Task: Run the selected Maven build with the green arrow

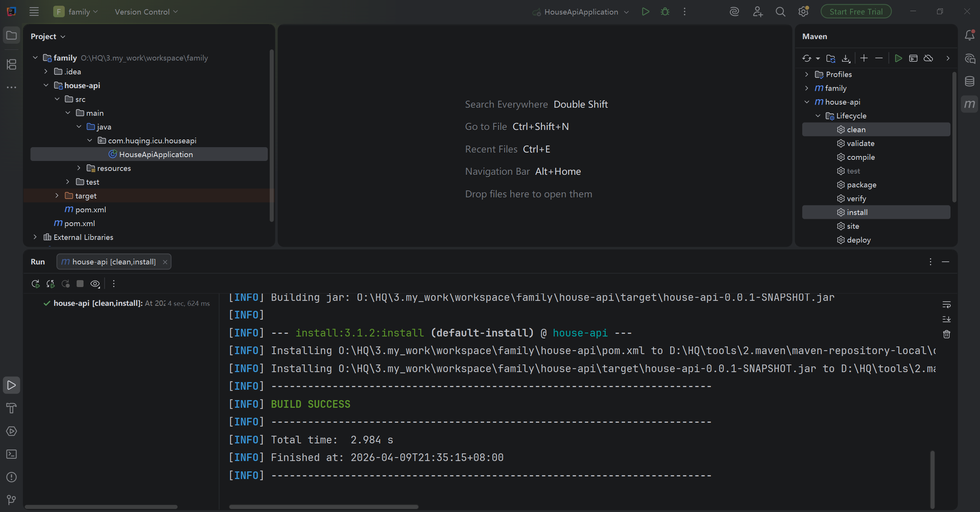Action: (x=898, y=58)
